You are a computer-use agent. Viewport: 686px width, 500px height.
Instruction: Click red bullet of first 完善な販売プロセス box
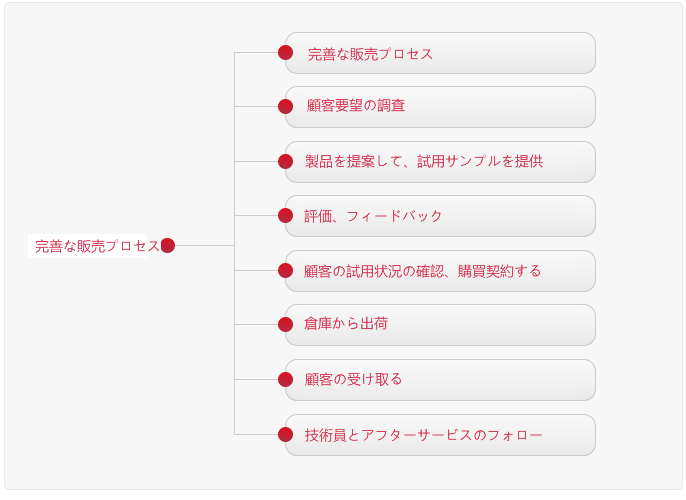coord(285,52)
